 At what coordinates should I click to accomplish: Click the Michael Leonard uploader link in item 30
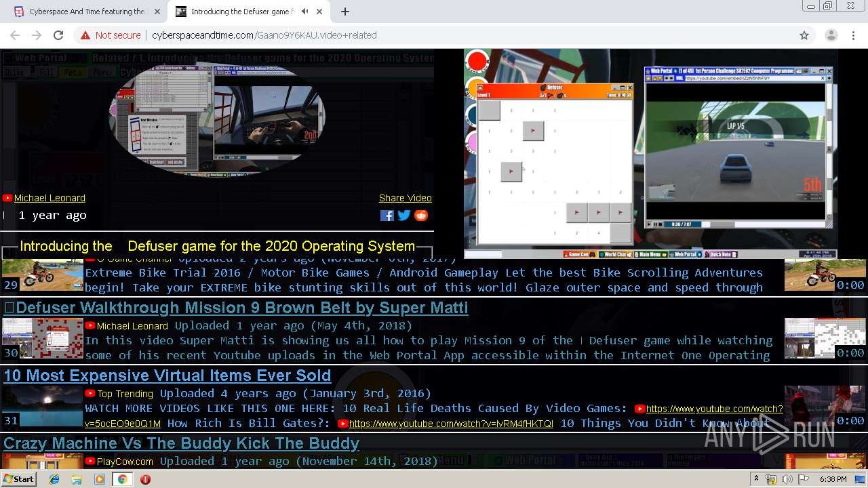(132, 326)
